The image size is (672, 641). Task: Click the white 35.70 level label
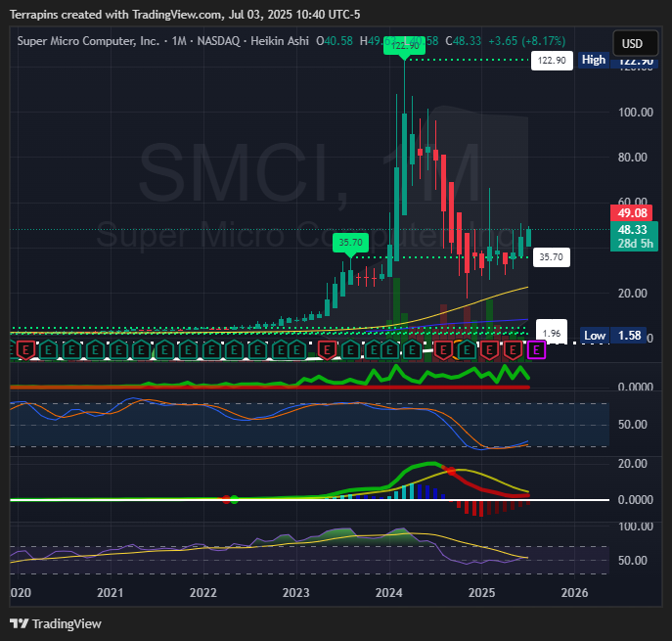552,257
